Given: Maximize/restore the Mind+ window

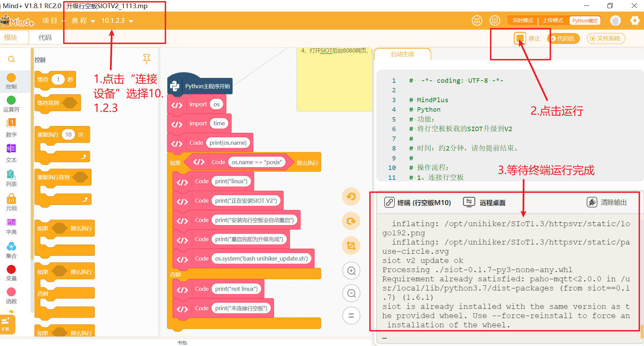Looking at the screenshot, I should (x=610, y=6).
